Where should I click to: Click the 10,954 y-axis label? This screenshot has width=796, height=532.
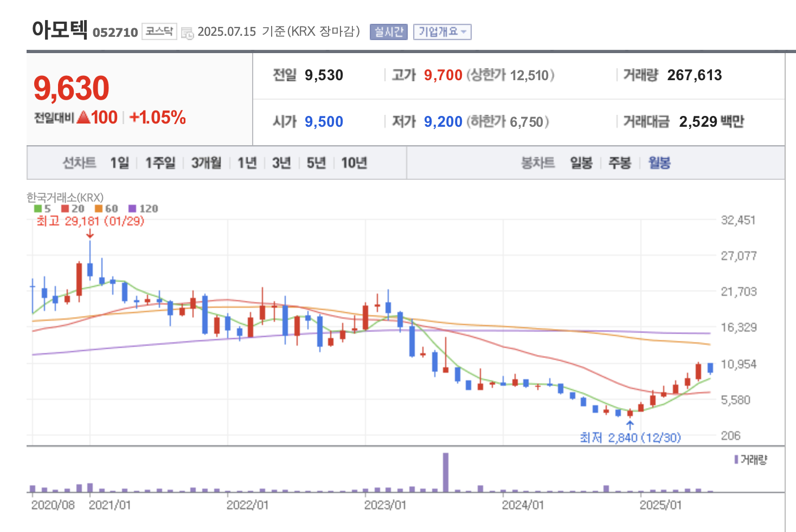tap(739, 364)
